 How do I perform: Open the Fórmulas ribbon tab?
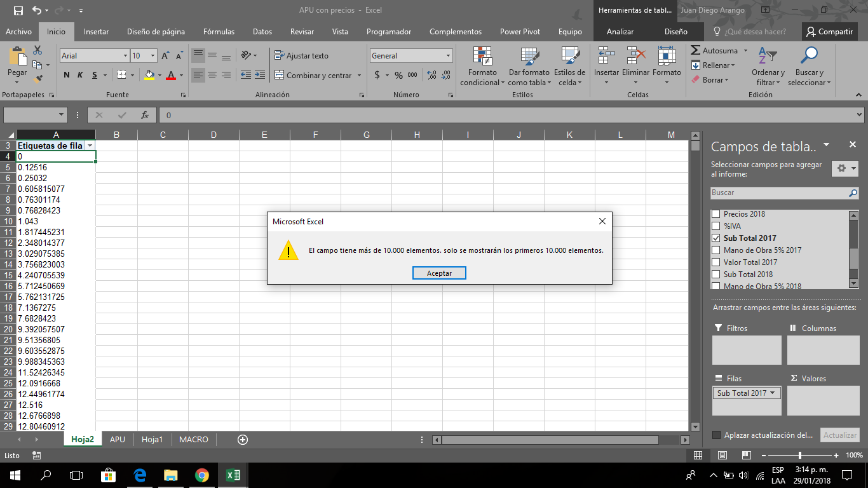[219, 32]
